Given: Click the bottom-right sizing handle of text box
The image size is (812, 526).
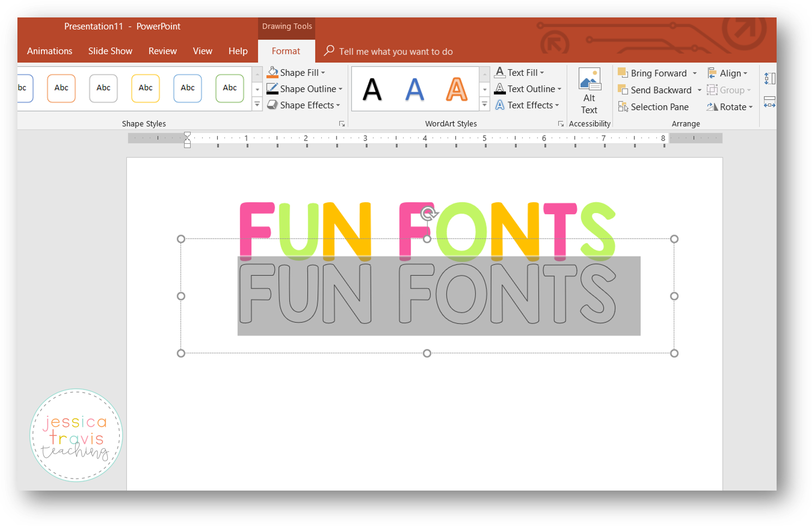Looking at the screenshot, I should point(674,353).
